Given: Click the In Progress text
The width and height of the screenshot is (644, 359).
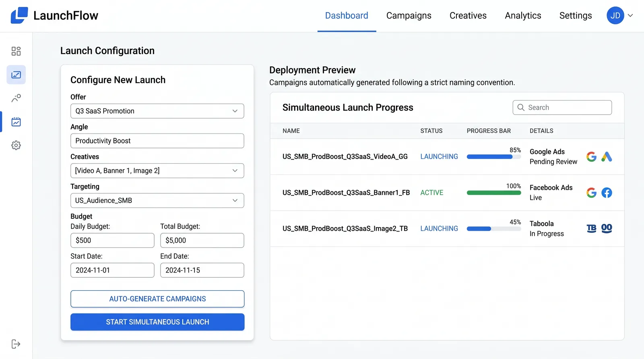Looking at the screenshot, I should (x=547, y=234).
